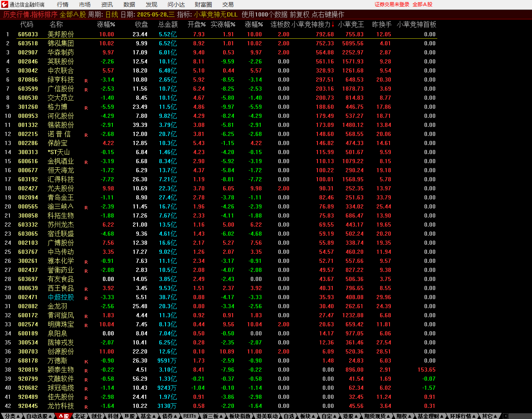532x419 pixels.
Task: Click the R marker beside 雅本化学
Action: pyautogui.click(x=86, y=262)
